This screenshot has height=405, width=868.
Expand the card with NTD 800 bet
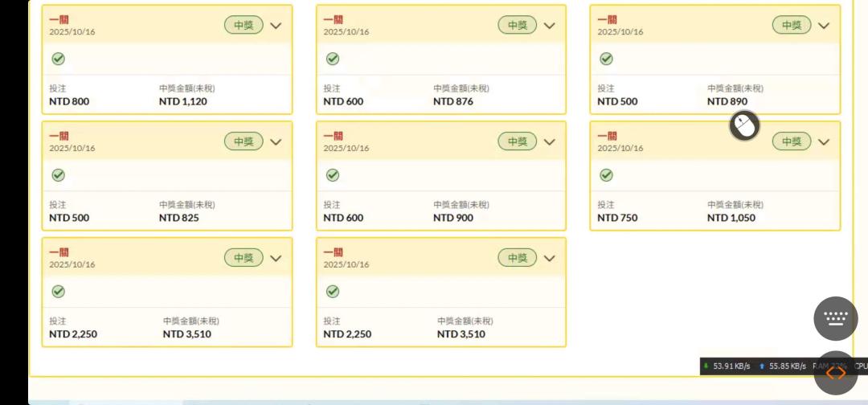276,26
